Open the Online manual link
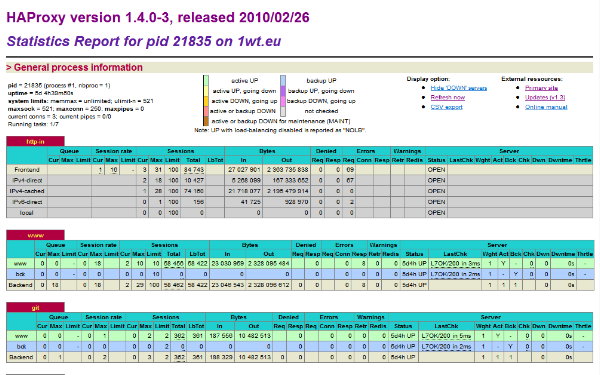 (x=546, y=107)
